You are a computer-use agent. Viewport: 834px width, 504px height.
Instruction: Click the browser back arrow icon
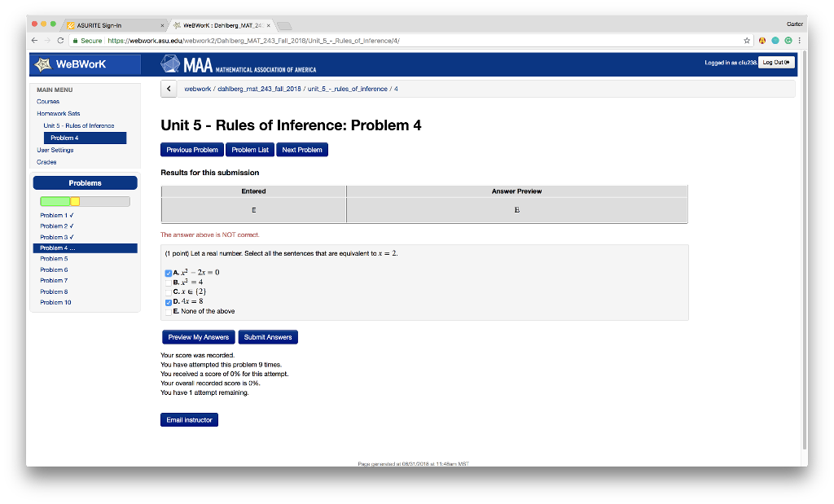[x=34, y=41]
